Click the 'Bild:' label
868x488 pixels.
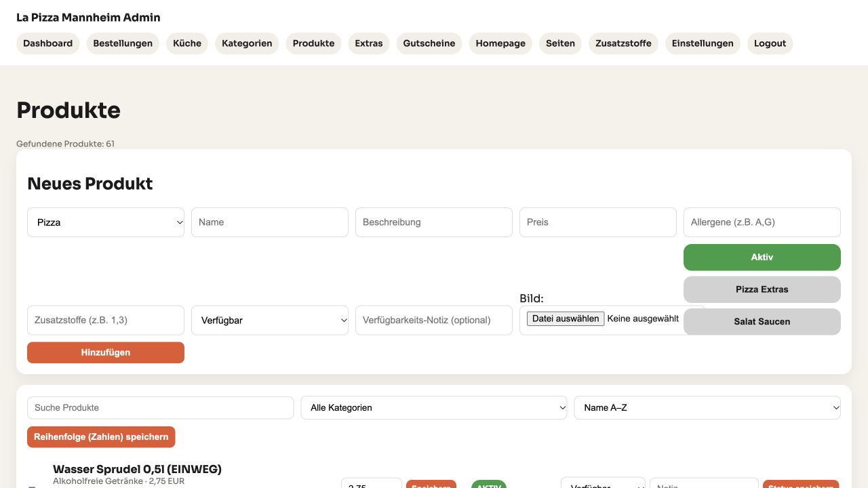click(x=532, y=298)
